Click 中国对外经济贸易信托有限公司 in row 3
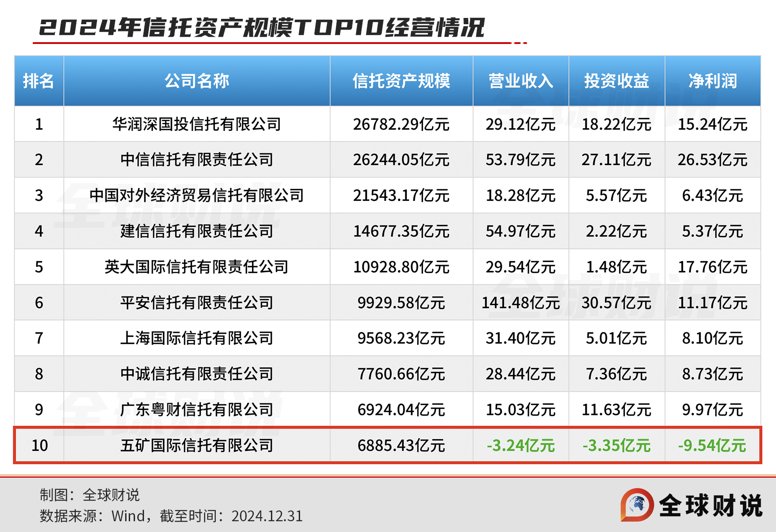 196,196
